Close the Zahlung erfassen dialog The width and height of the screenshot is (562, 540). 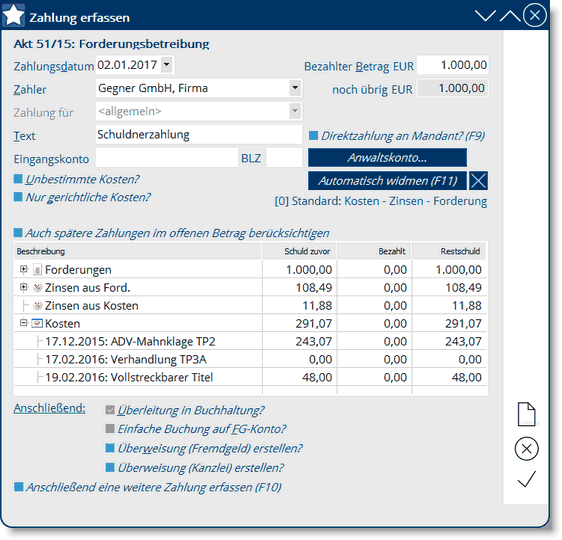(x=534, y=15)
